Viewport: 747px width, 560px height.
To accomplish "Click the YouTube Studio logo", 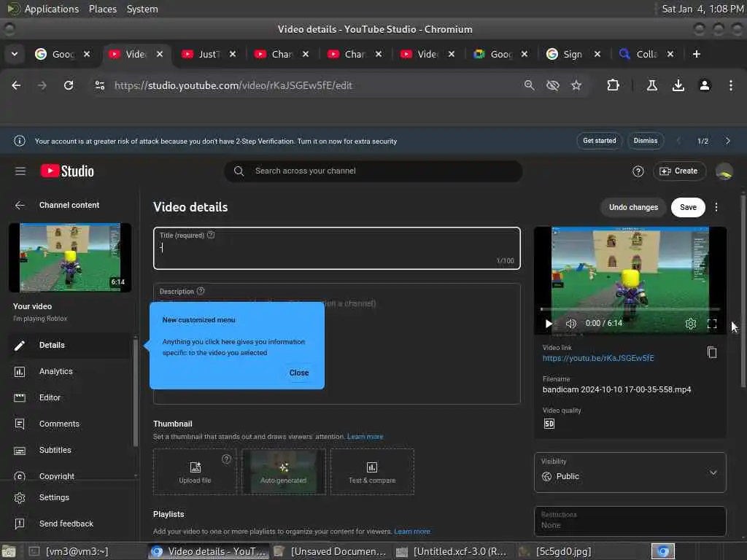I will (x=67, y=171).
